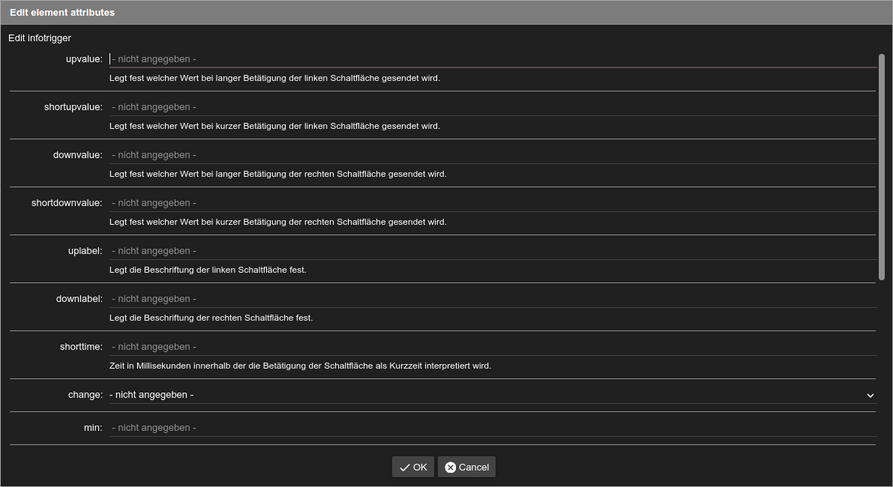Image resolution: width=893 pixels, height=487 pixels.
Task: Click the 'downlabel:' label
Action: tap(80, 298)
